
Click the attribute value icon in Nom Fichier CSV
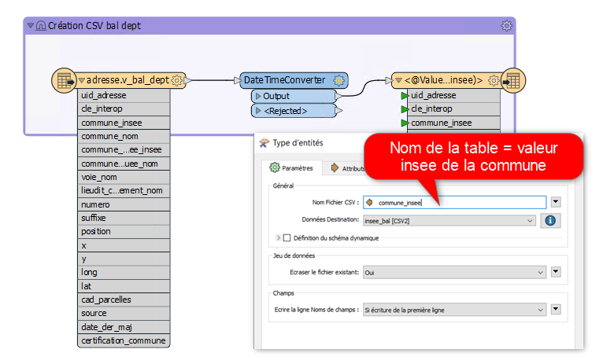[369, 202]
